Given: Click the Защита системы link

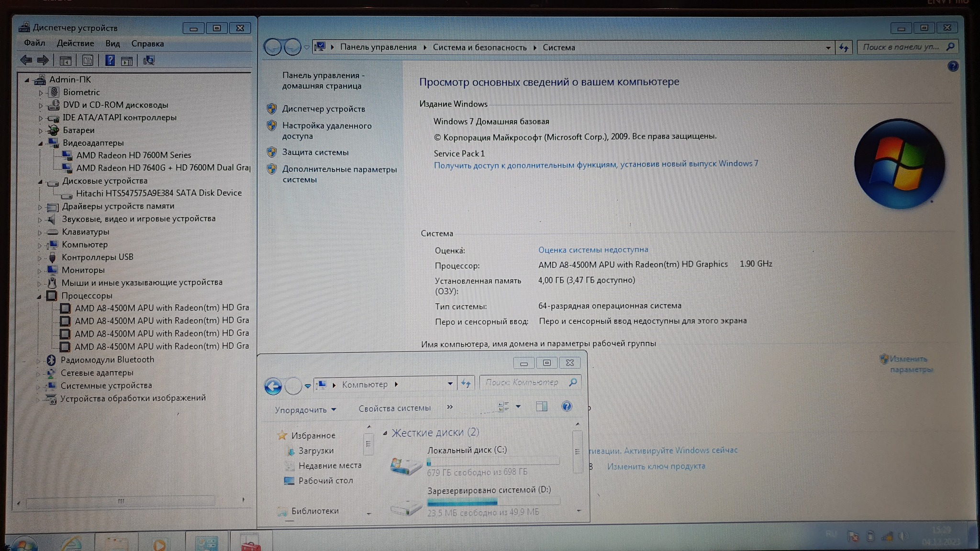Looking at the screenshot, I should [315, 152].
